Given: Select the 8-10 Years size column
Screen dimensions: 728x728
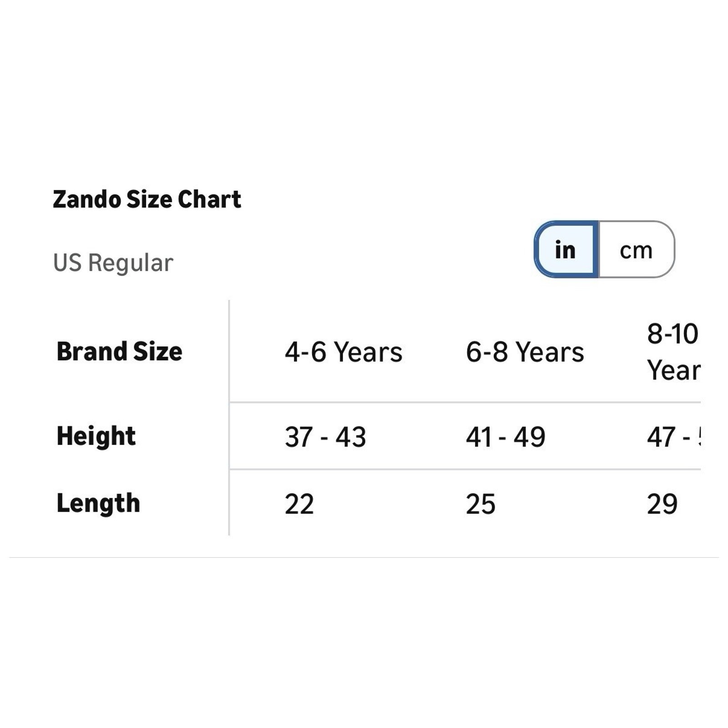Looking at the screenshot, I should pyautogui.click(x=673, y=352).
